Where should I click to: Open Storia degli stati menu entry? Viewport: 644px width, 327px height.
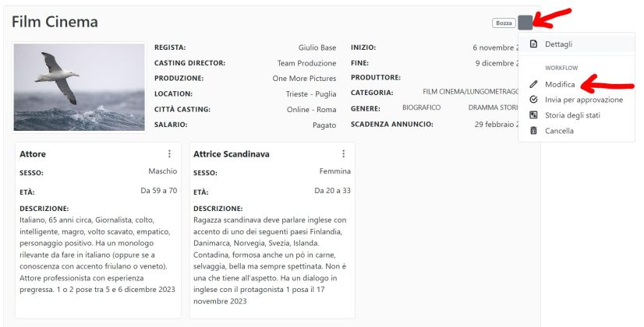pyautogui.click(x=572, y=115)
